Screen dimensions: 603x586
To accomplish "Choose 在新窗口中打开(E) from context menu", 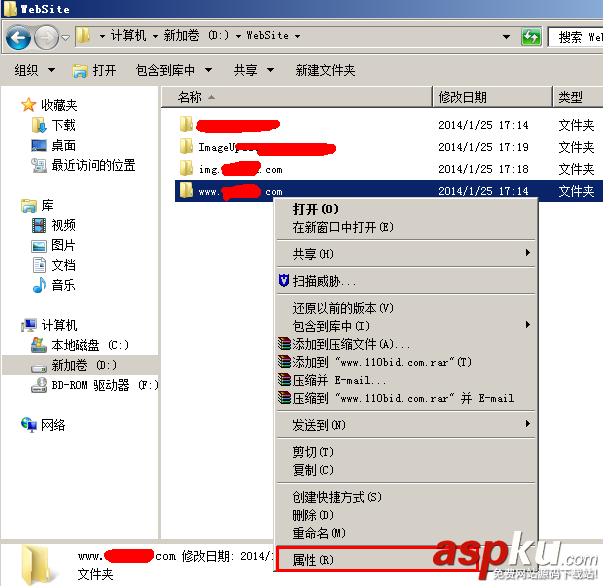I will coord(406,227).
